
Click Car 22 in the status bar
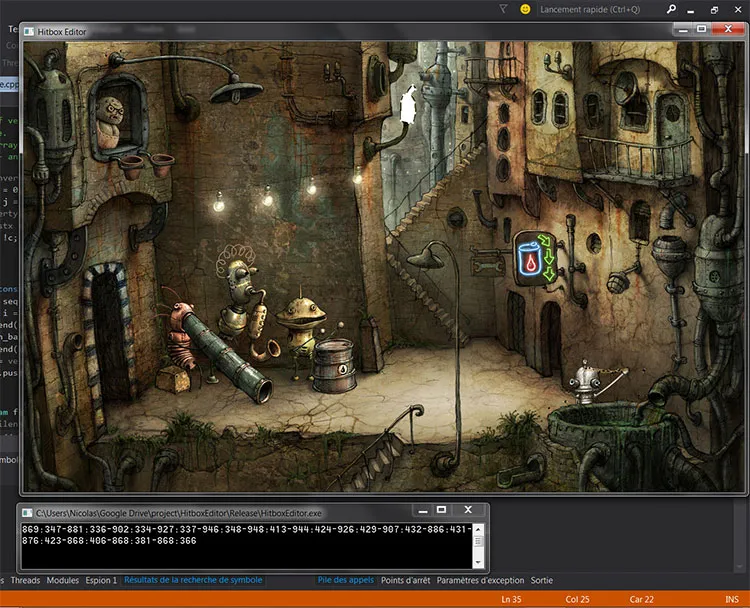click(x=641, y=599)
